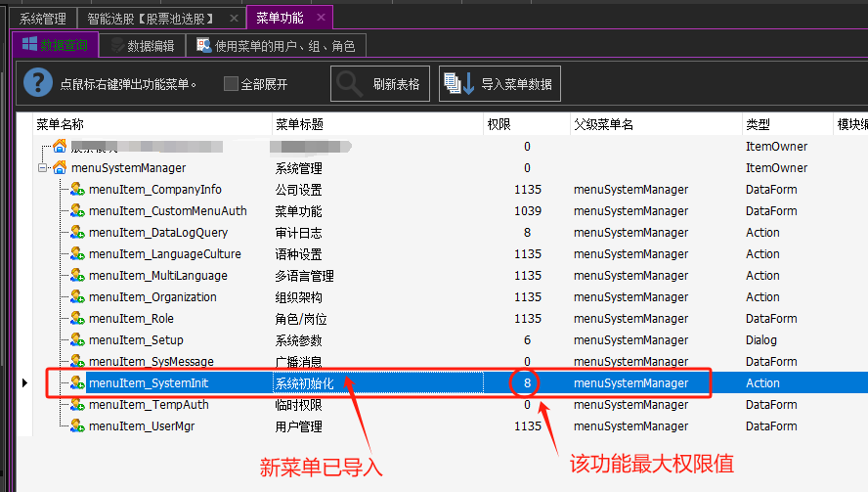Sort by the 菜单标题 column header
Image resolution: width=868 pixels, height=492 pixels.
click(377, 124)
